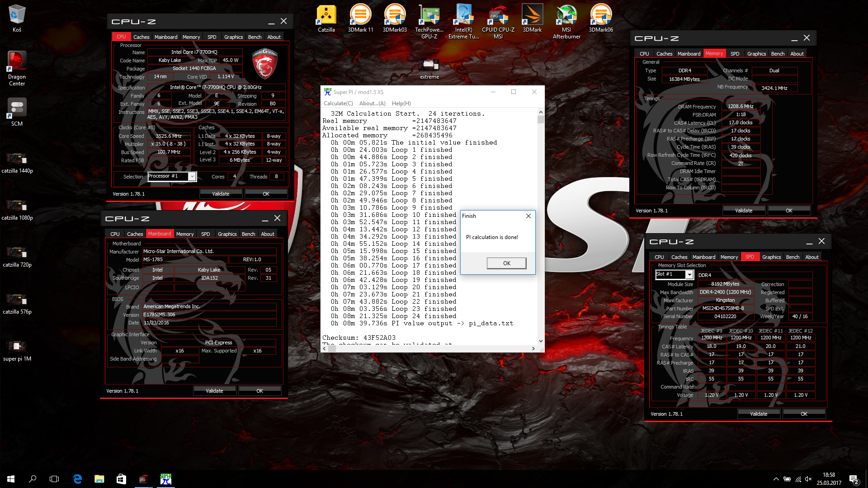Open Intel Extreme Tuning desktop icon
868x488 pixels.
463,21
